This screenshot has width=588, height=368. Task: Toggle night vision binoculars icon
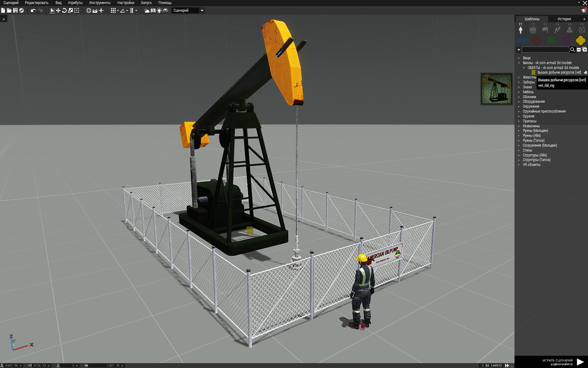coord(165,10)
